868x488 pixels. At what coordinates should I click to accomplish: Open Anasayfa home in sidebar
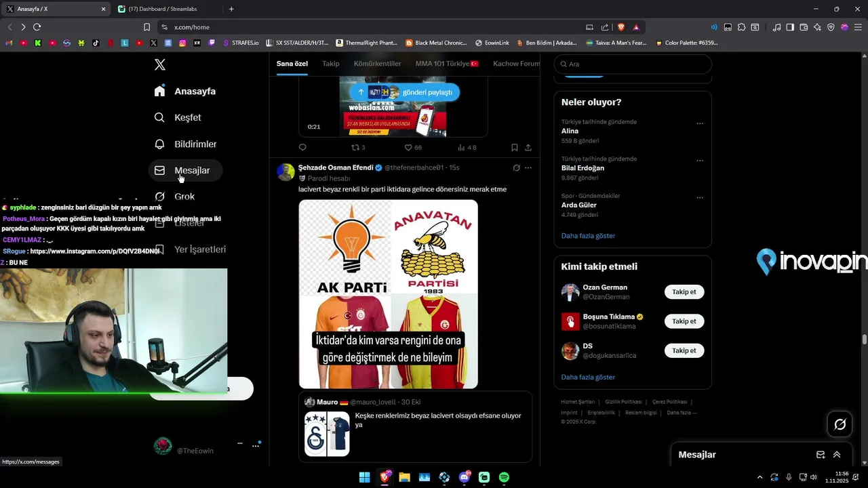click(x=185, y=91)
